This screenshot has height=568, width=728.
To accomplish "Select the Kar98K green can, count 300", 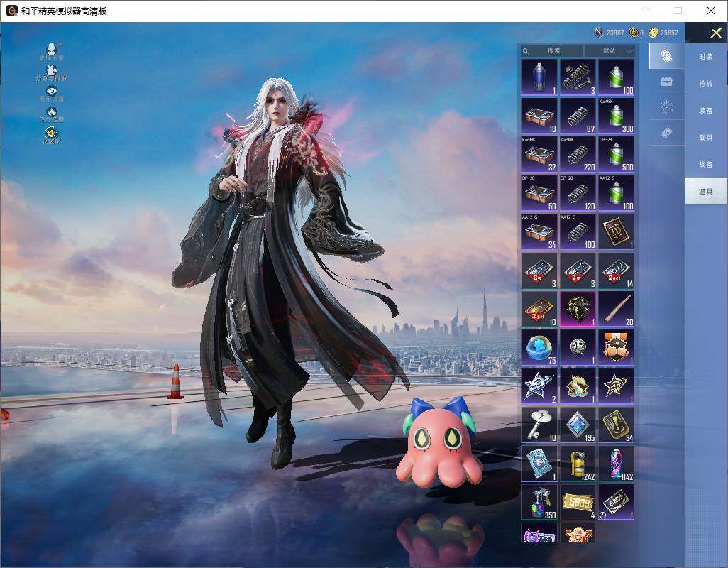I will click(616, 116).
